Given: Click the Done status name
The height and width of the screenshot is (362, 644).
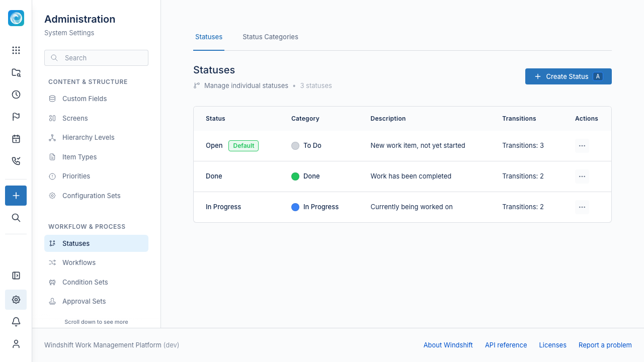Looking at the screenshot, I should tap(214, 176).
